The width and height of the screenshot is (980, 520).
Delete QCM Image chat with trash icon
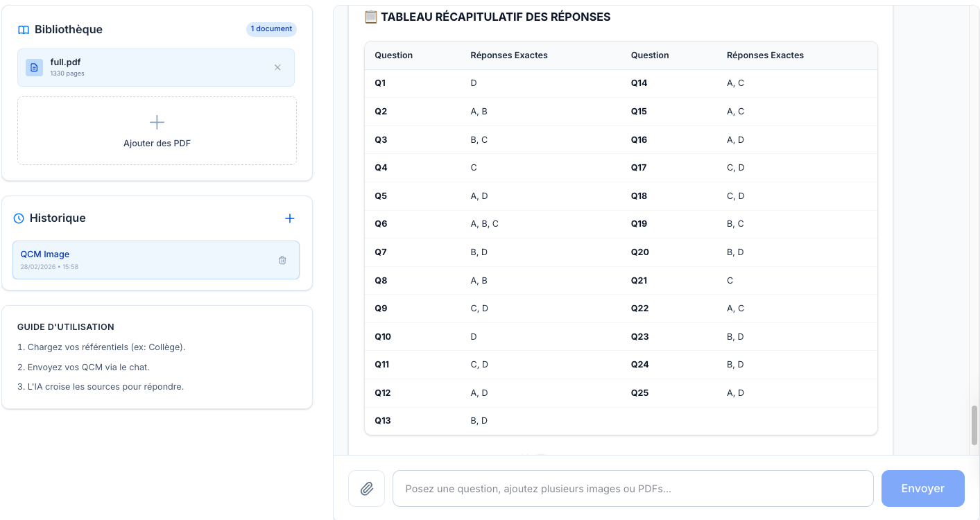coord(282,260)
